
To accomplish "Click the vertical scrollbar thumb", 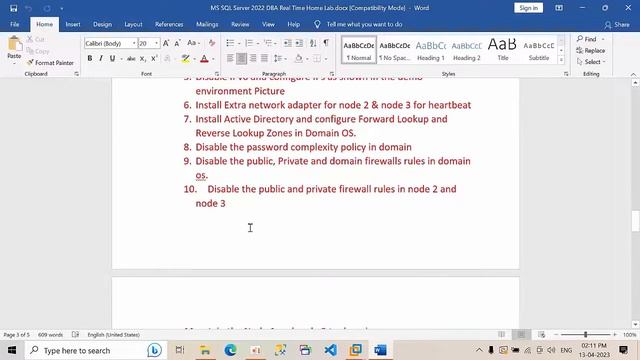I will click(635, 221).
